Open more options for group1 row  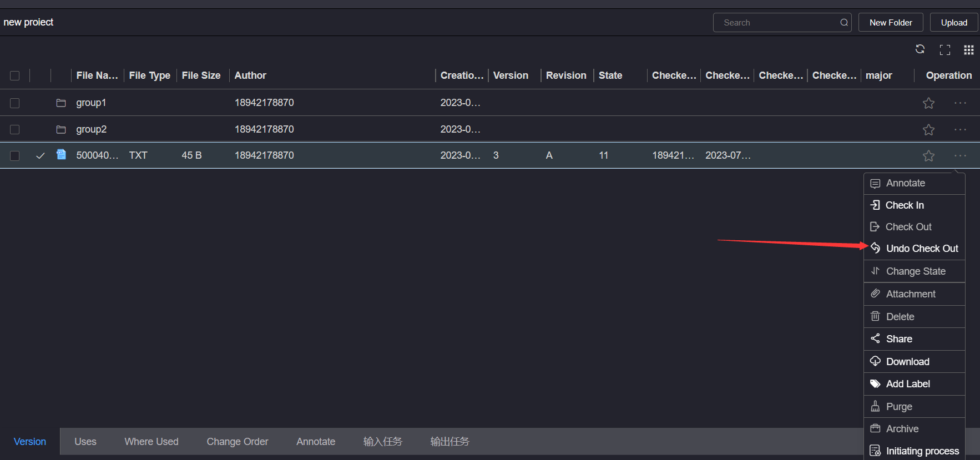pos(960,103)
